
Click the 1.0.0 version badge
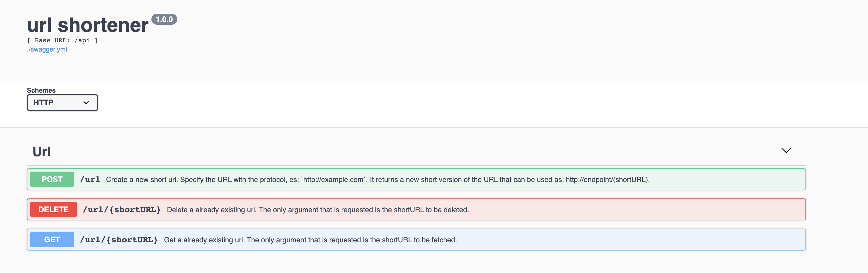(164, 19)
